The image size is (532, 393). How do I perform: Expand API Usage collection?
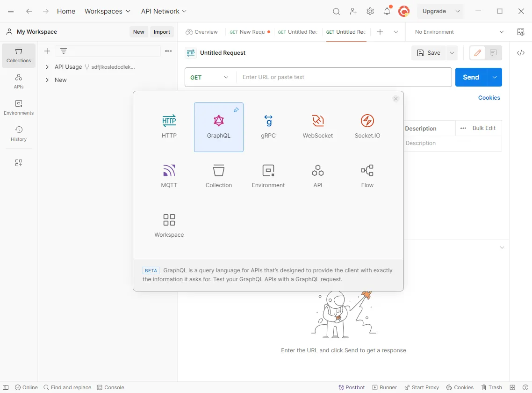(47, 67)
